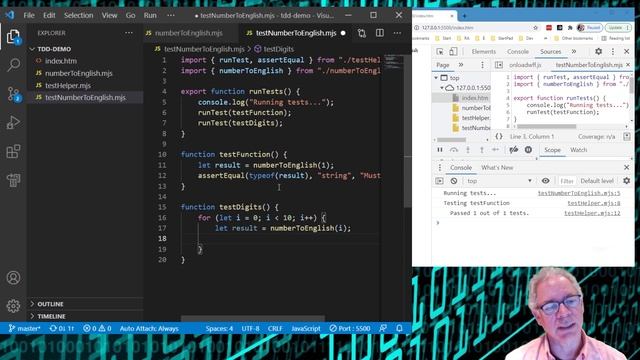
Task: Open the Search view in activity bar
Action: coord(13,64)
